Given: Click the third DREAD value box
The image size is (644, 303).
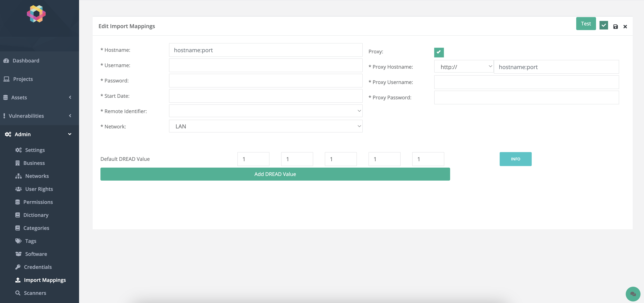Looking at the screenshot, I should coord(341,159).
